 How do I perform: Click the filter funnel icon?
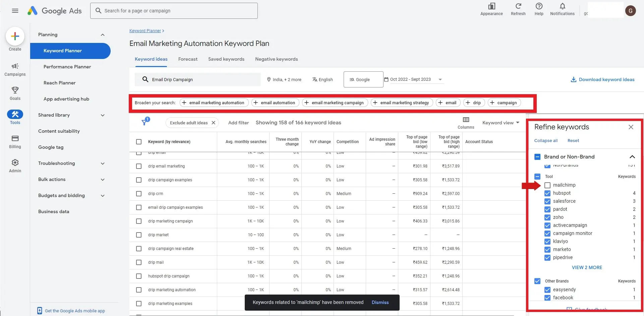[144, 122]
